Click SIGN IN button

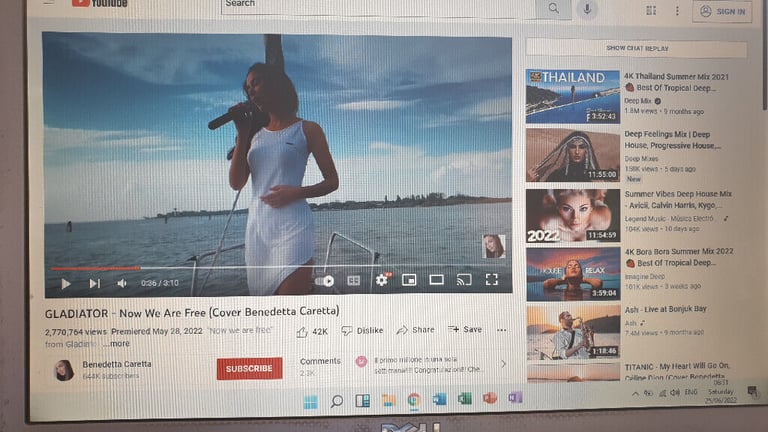tap(722, 11)
